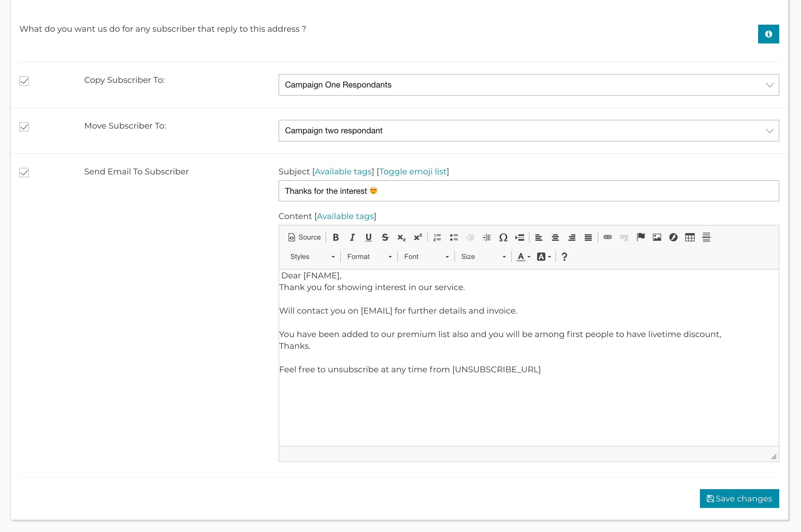801x532 pixels.
Task: Click the unlink icon
Action: click(624, 237)
